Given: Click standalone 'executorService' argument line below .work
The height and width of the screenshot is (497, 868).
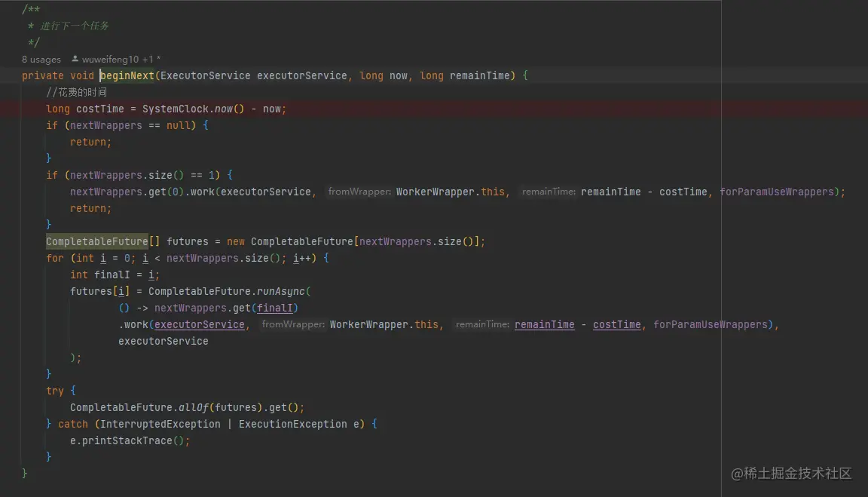Looking at the screenshot, I should pyautogui.click(x=164, y=342).
